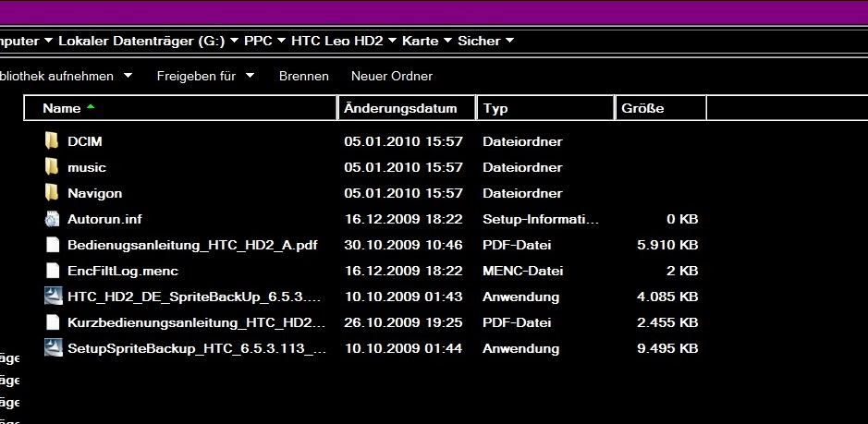Click the Bedienugsanleitung_HTC_HD2_A.pdf file icon
The height and width of the screenshot is (424, 868).
click(52, 245)
